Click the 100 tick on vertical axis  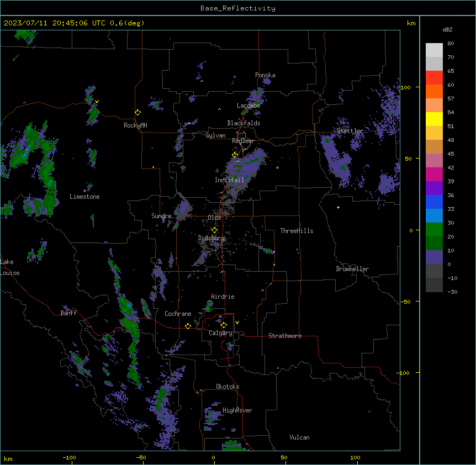(x=405, y=87)
